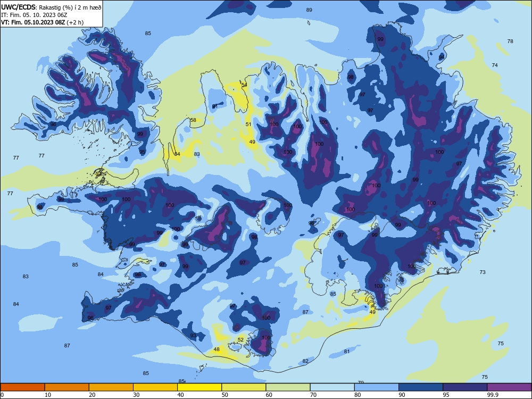The image size is (532, 399).
Task: Select the 'VT: Fim. 05.10.2023 08Z (+2 h)' line
Action: [42, 22]
